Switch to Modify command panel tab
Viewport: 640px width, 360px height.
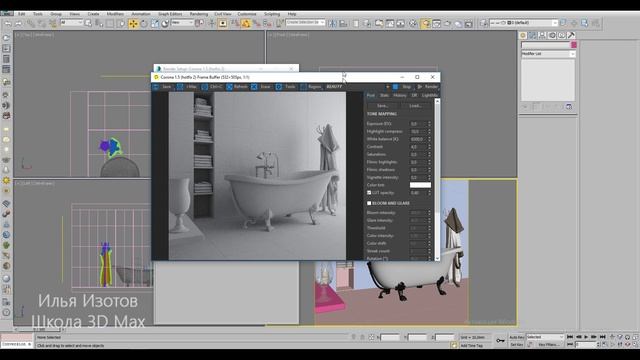533,35
